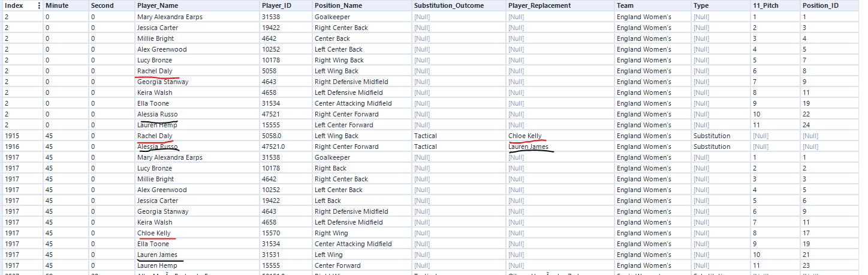Click Lauren James in Player_Replacement column

[x=528, y=147]
